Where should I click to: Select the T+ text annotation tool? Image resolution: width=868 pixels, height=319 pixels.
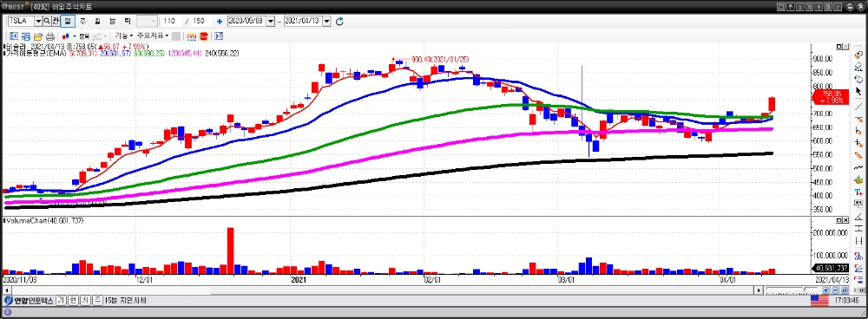pos(858,192)
